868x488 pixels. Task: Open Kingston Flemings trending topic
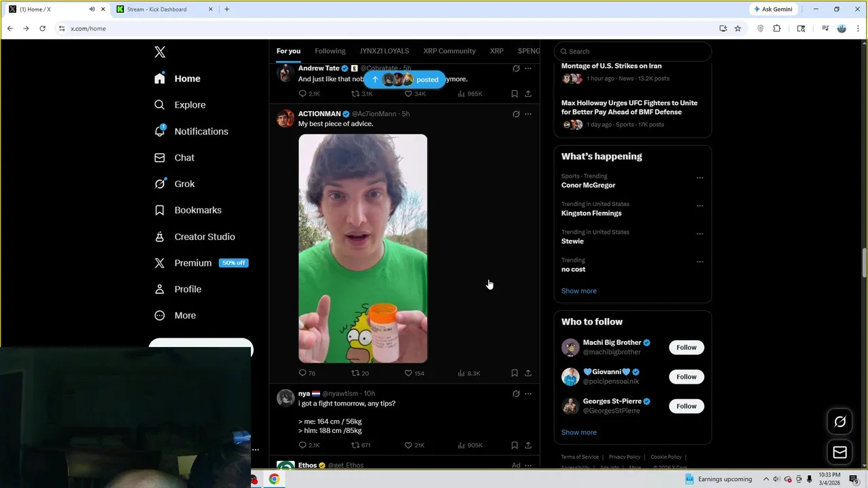click(591, 213)
